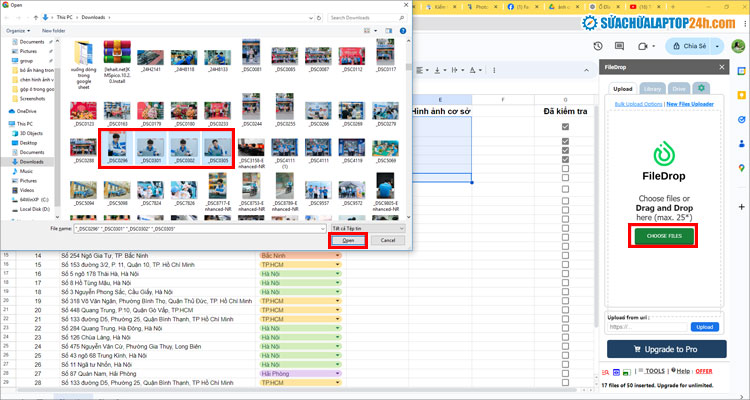This screenshot has height=400, width=750.
Task: Open the File name history dropdown arrow
Action: tap(323, 229)
